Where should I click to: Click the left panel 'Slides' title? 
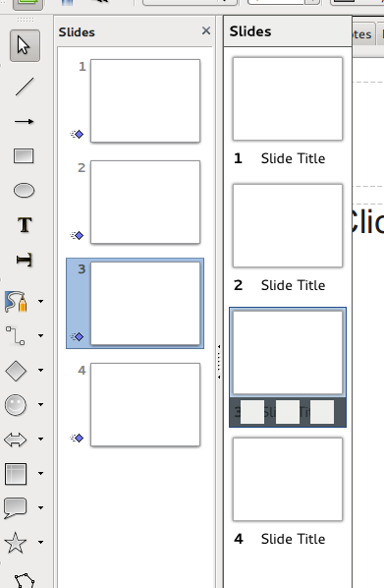tap(77, 32)
